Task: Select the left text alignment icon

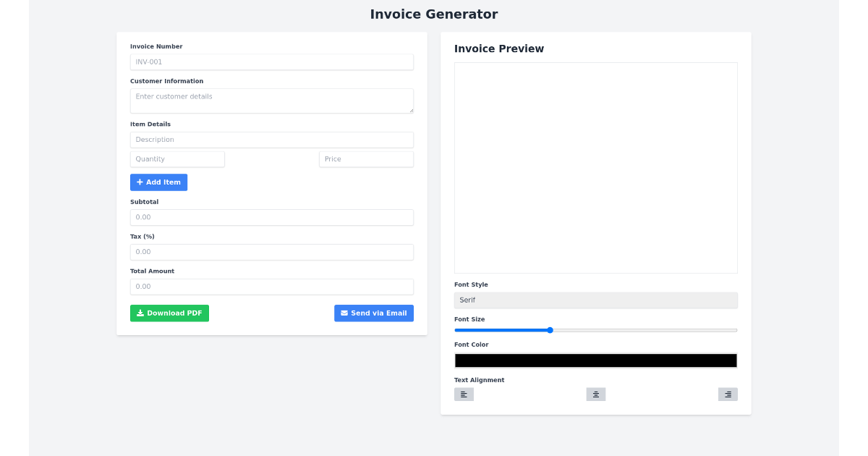Action: click(464, 394)
